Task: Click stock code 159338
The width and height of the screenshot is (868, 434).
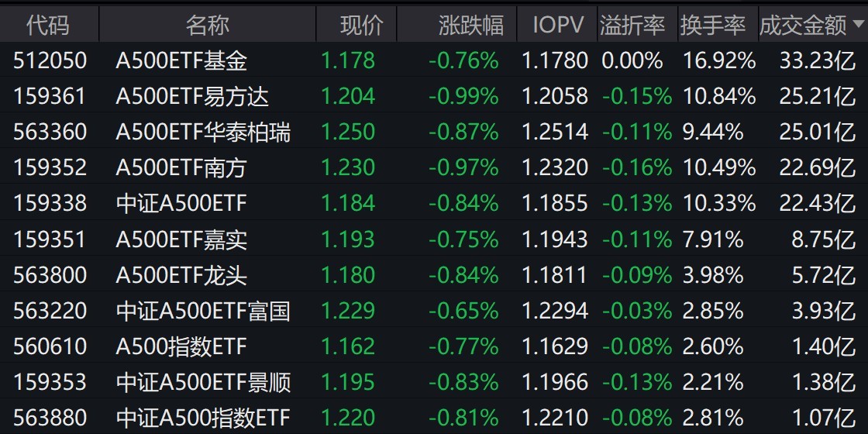Action: (50, 203)
